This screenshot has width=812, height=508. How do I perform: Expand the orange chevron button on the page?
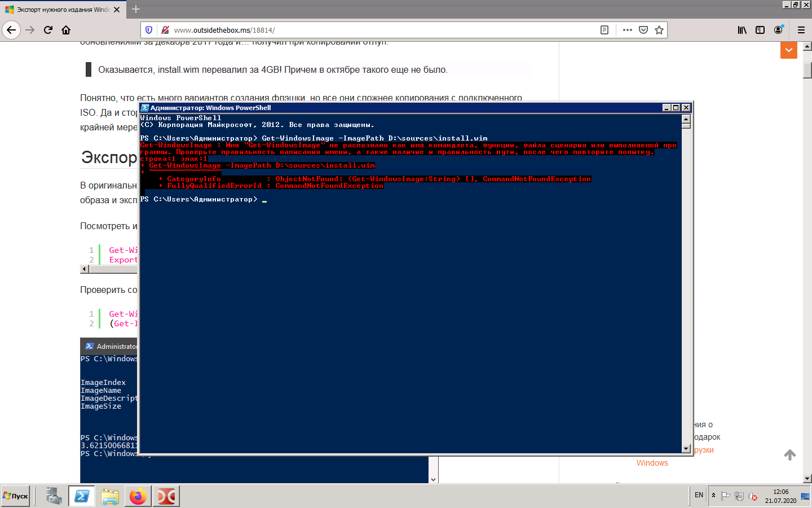pyautogui.click(x=788, y=50)
